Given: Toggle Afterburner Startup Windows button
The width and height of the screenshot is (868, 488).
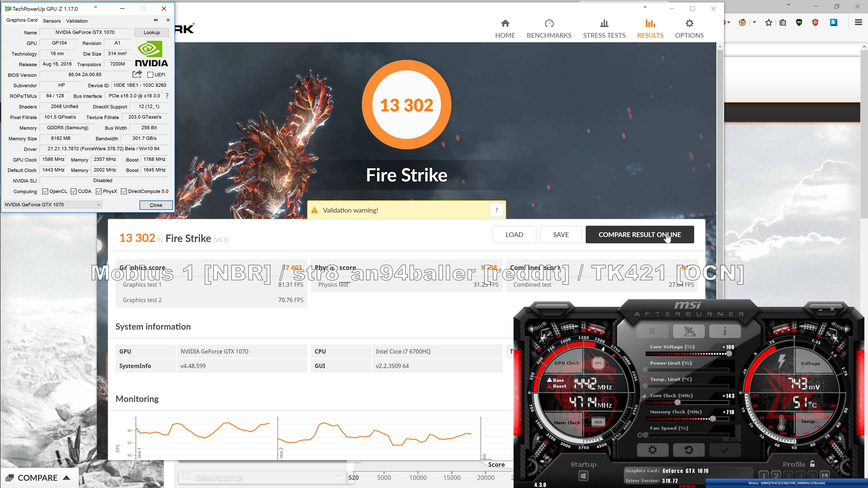Looking at the screenshot, I should pos(583,476).
